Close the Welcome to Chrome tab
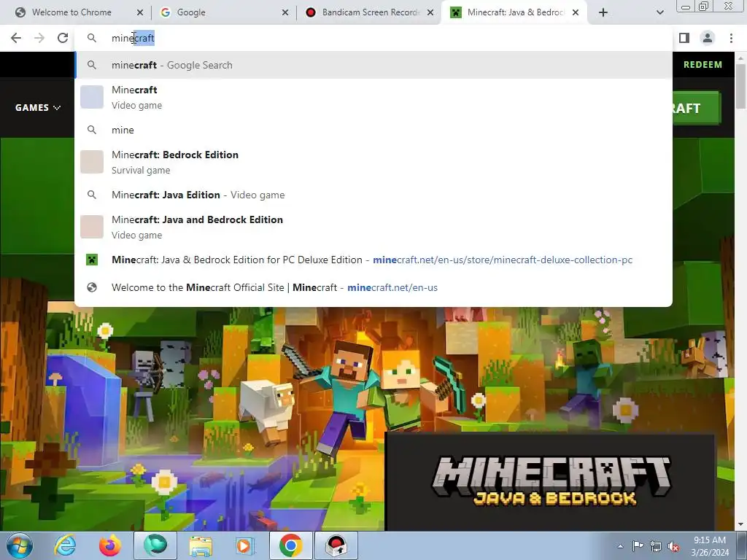The width and height of the screenshot is (747, 560). [x=140, y=12]
